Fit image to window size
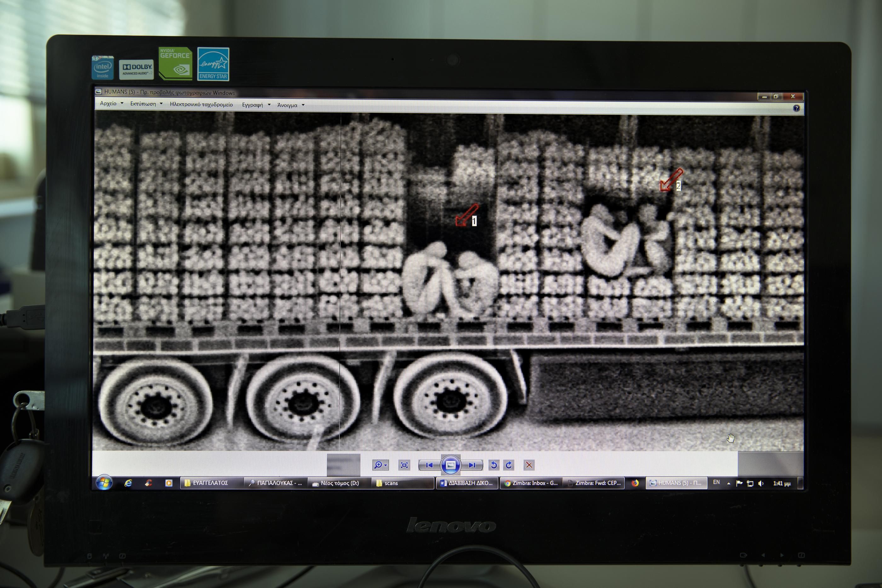The width and height of the screenshot is (882, 588). tap(404, 465)
